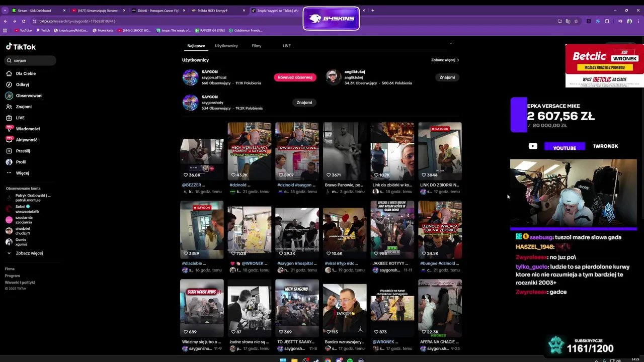Open angliktukej user profile avatar
The image size is (644, 362).
[x=333, y=77]
